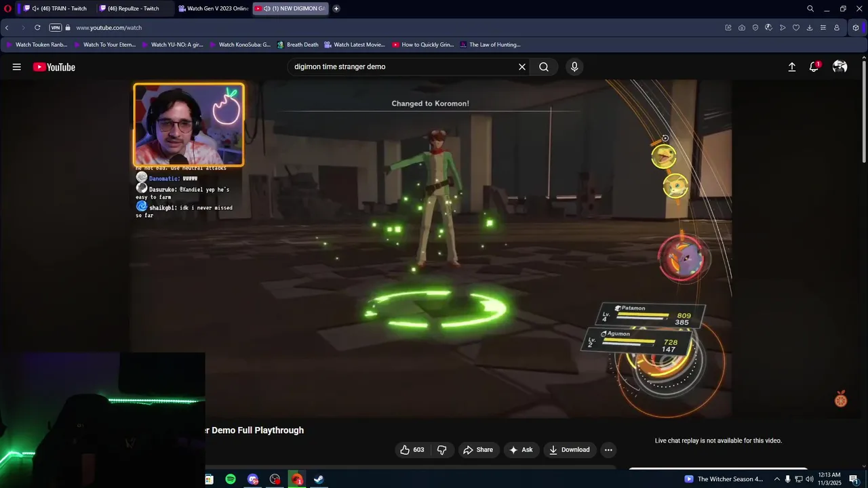Go to YouTube home via logo
This screenshot has width=868, height=488.
point(54,67)
